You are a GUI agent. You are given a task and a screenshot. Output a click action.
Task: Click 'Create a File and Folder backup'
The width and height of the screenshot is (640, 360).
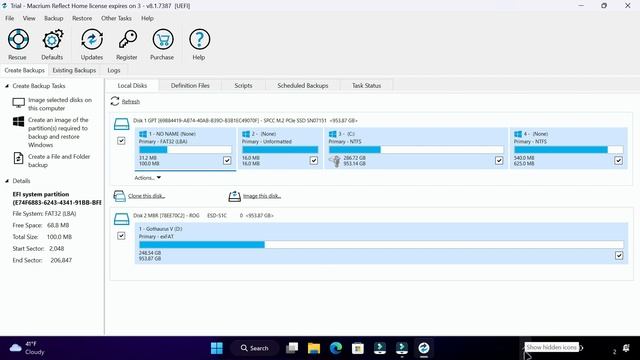coord(59,161)
